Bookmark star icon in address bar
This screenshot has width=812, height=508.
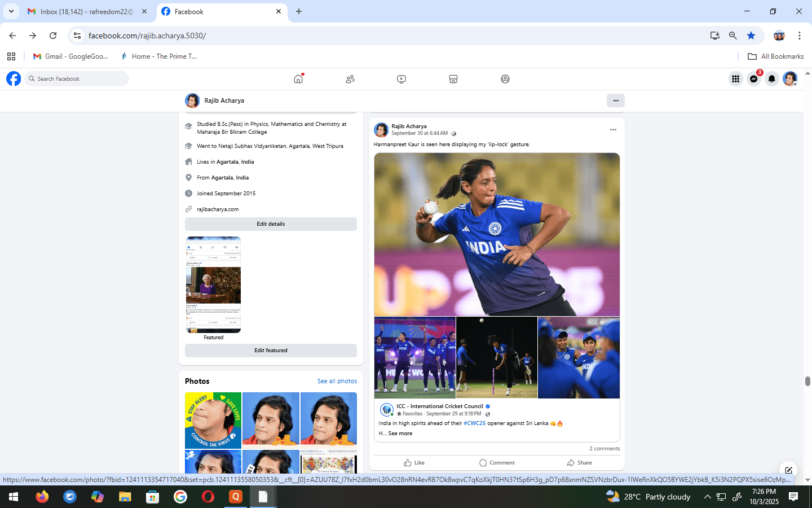[751, 36]
